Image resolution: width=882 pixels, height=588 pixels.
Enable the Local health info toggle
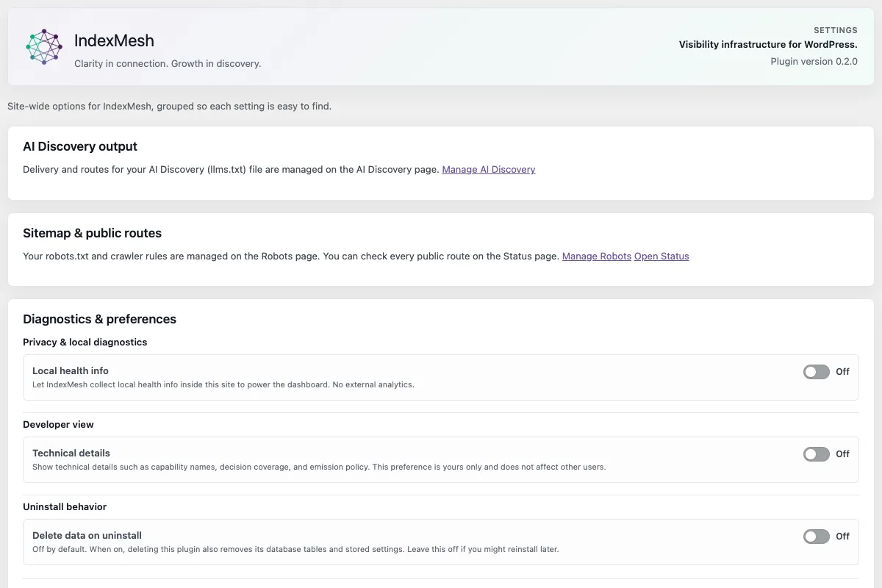(816, 372)
